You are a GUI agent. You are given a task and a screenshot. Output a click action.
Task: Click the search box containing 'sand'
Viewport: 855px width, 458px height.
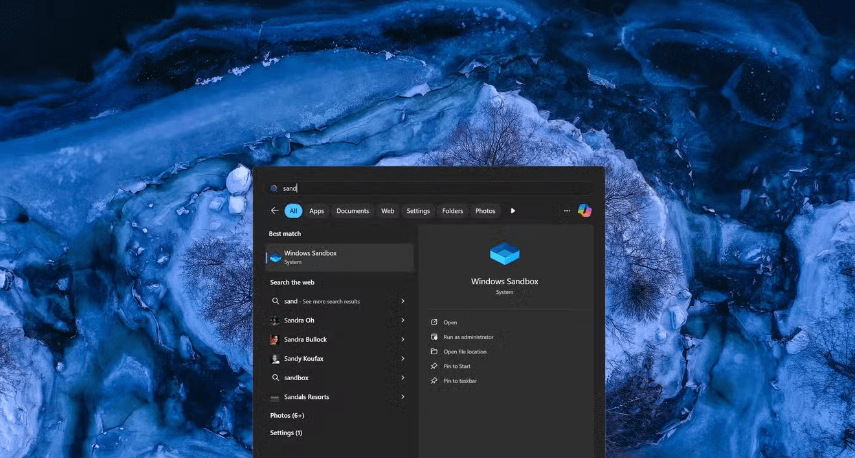point(429,188)
